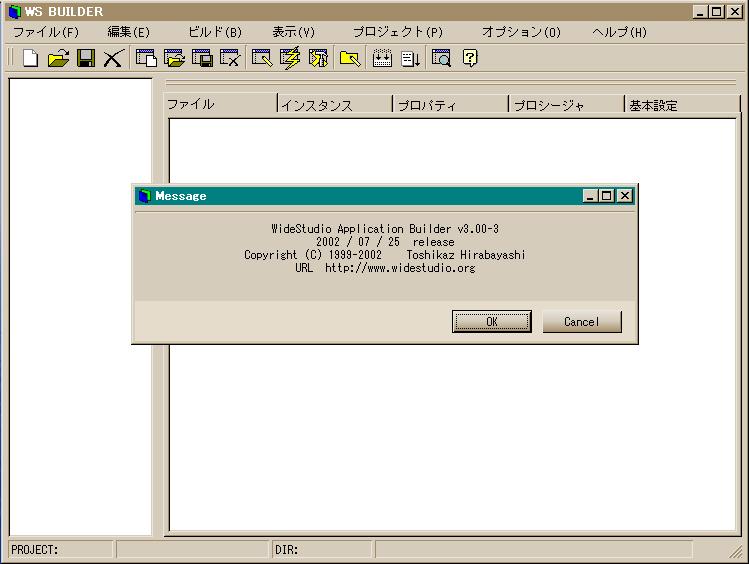
Task: Open the オプション(O) menu
Action: tap(521, 32)
